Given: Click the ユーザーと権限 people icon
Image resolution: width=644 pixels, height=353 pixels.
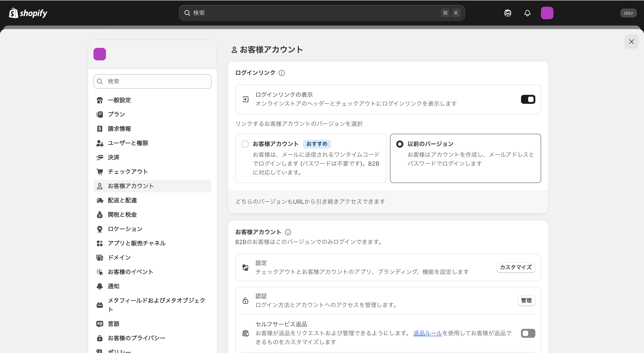Looking at the screenshot, I should [100, 143].
